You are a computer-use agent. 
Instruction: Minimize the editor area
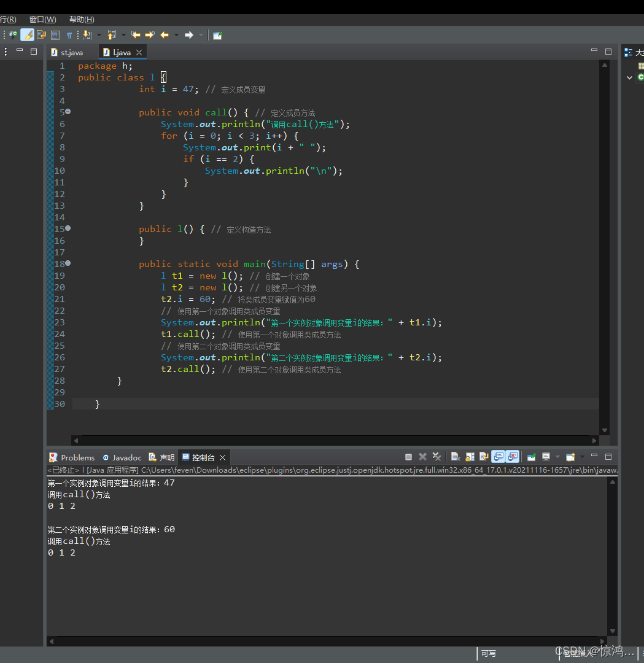[594, 50]
